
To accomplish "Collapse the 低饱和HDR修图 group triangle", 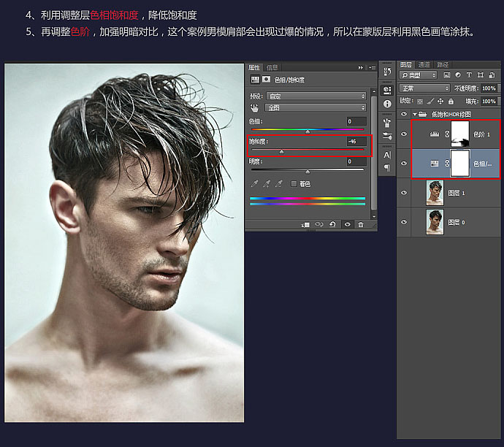I will click(x=415, y=114).
